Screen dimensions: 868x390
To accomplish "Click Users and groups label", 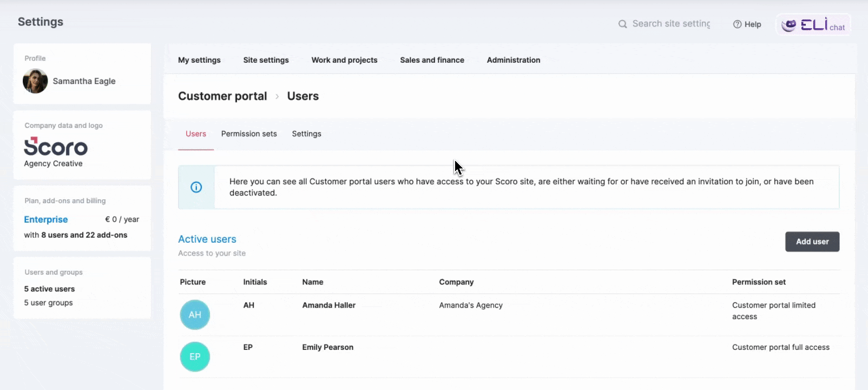I will click(54, 272).
